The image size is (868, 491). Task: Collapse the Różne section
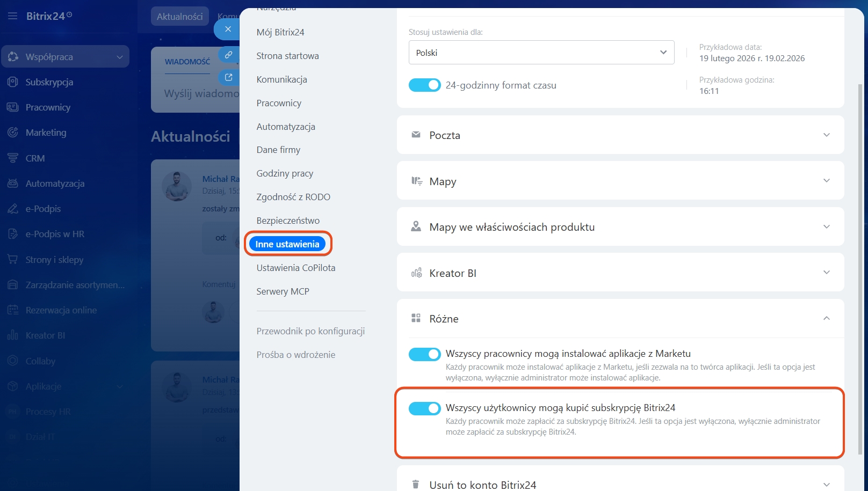827,318
